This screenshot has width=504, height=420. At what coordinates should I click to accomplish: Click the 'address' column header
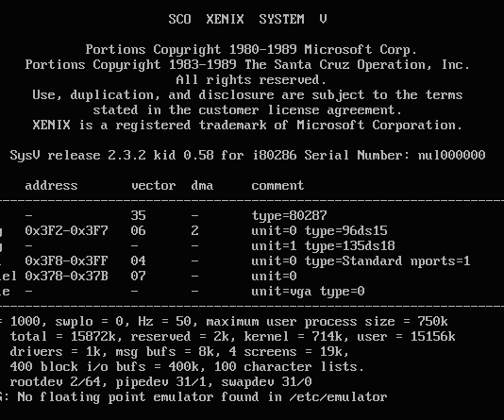tap(51, 185)
